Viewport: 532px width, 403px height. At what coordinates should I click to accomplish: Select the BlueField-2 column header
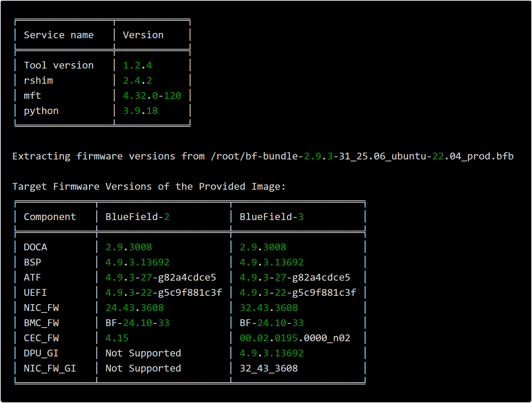click(137, 217)
